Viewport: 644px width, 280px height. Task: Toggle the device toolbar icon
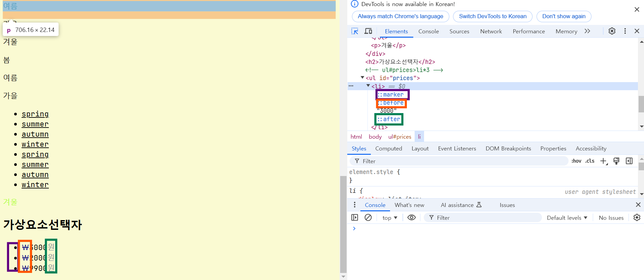(x=368, y=31)
